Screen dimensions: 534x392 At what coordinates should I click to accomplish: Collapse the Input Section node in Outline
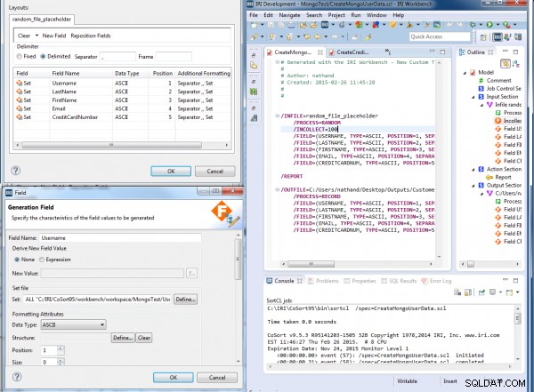473,97
